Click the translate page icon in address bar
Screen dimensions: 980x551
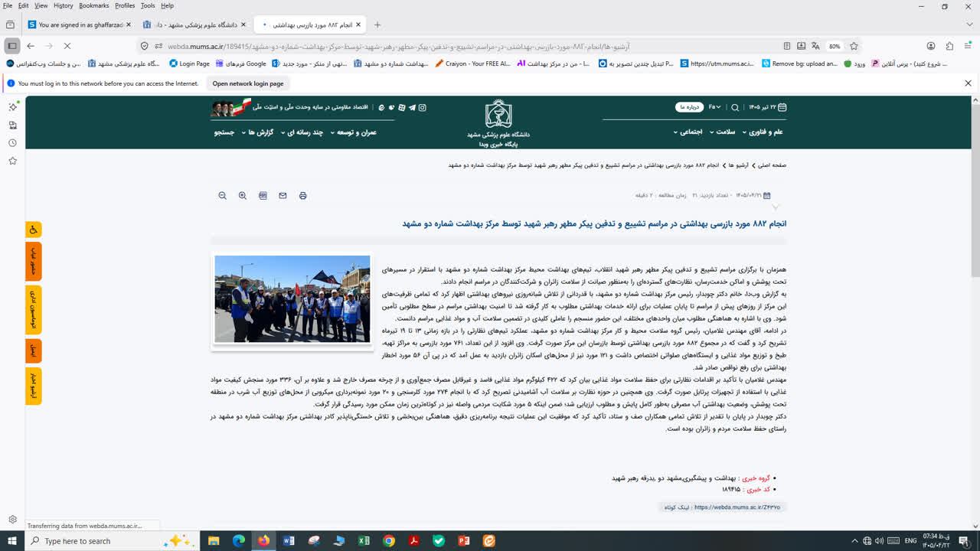click(815, 46)
